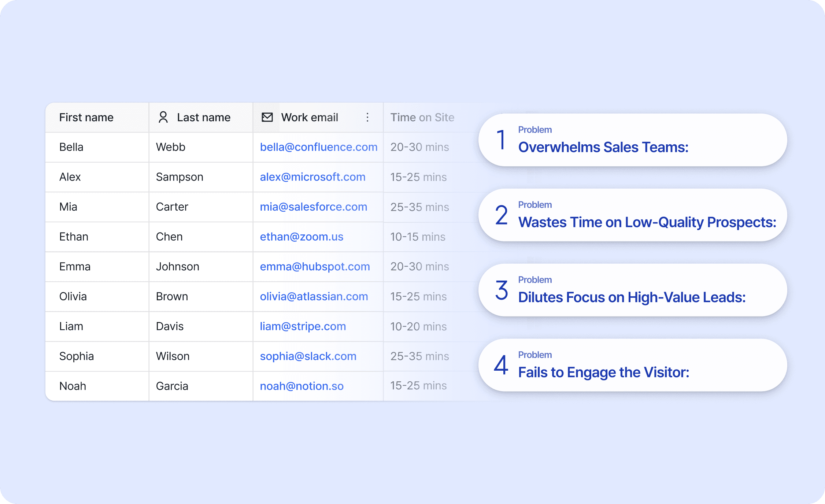Viewport: 825px width, 504px height.
Task: Click the olivia@atlassian.com email address
Action: pos(314,296)
